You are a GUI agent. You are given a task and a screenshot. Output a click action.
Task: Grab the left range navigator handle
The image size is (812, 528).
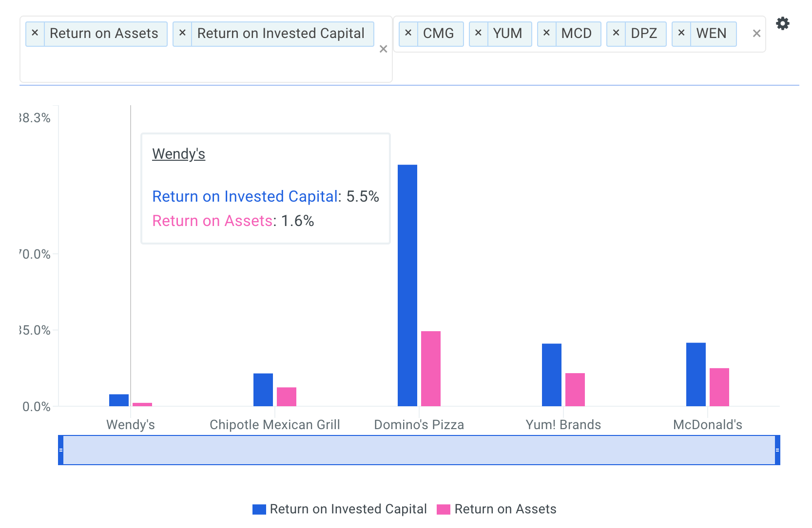click(x=61, y=450)
